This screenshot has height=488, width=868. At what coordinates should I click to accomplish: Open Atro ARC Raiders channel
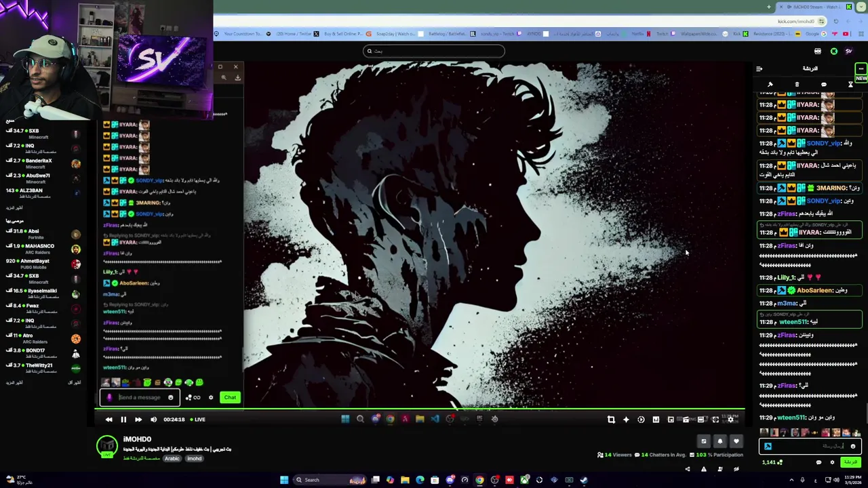click(x=43, y=338)
